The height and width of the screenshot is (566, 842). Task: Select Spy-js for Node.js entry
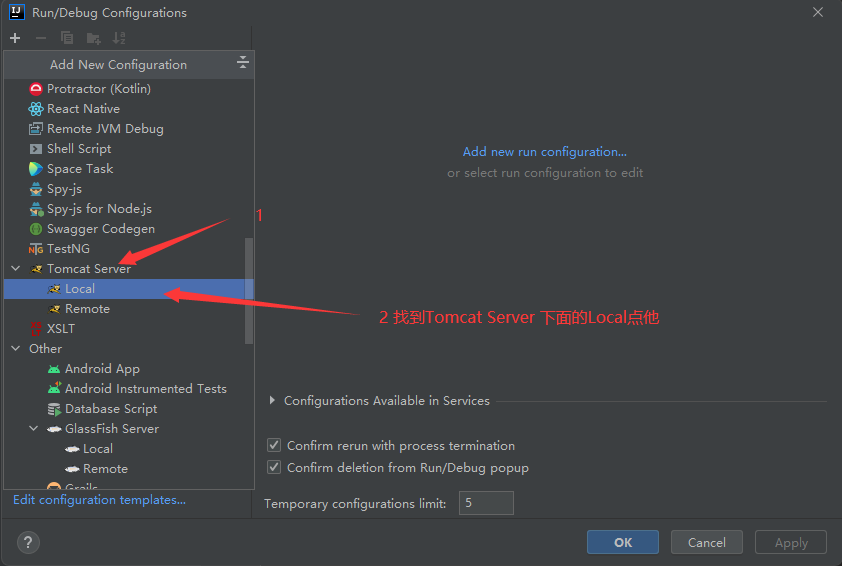click(129, 209)
